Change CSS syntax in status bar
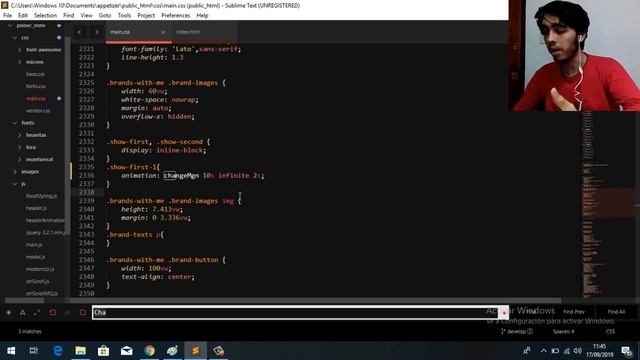 point(610,331)
